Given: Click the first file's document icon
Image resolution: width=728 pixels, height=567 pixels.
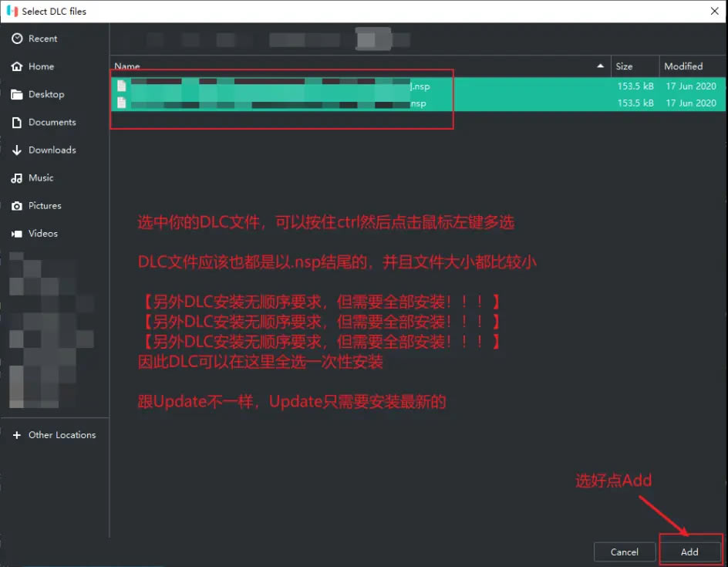Looking at the screenshot, I should (x=122, y=86).
